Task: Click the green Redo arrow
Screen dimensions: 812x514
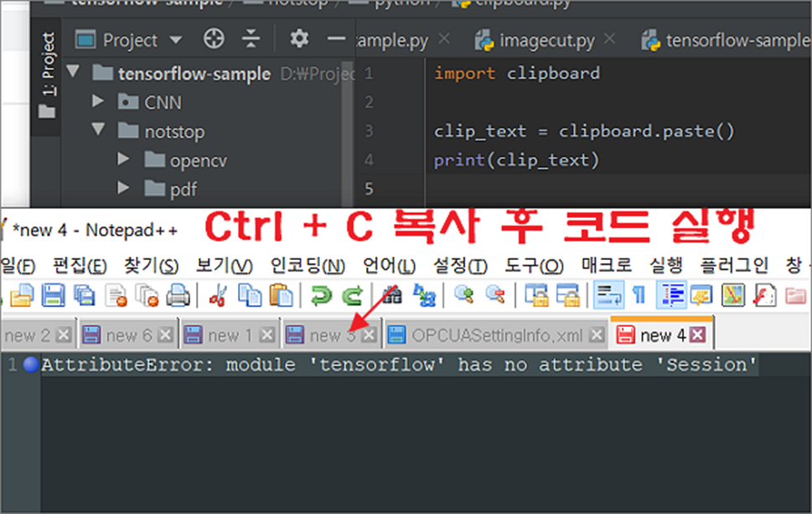Action: pos(353,296)
